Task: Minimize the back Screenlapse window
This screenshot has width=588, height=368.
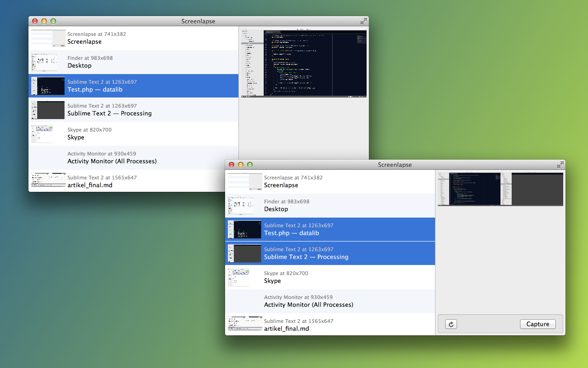Action: point(44,21)
